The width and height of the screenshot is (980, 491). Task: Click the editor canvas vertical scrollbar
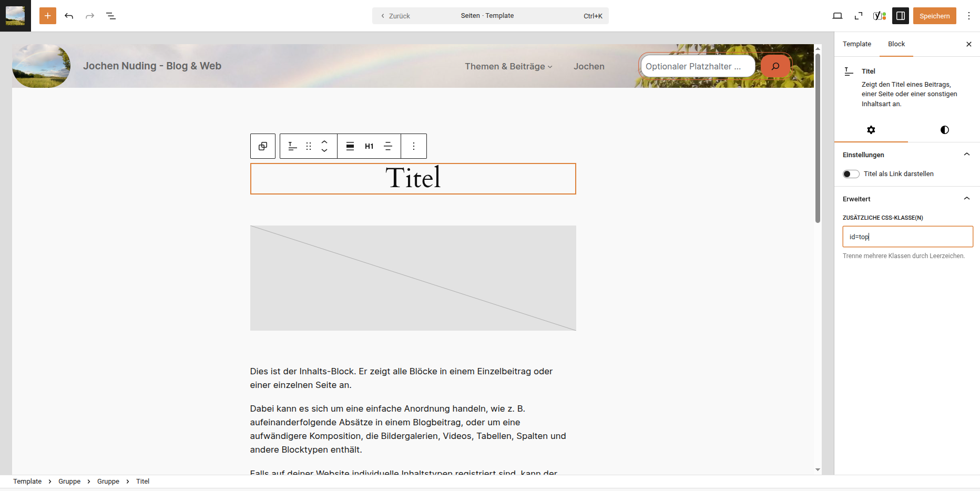coord(818,138)
